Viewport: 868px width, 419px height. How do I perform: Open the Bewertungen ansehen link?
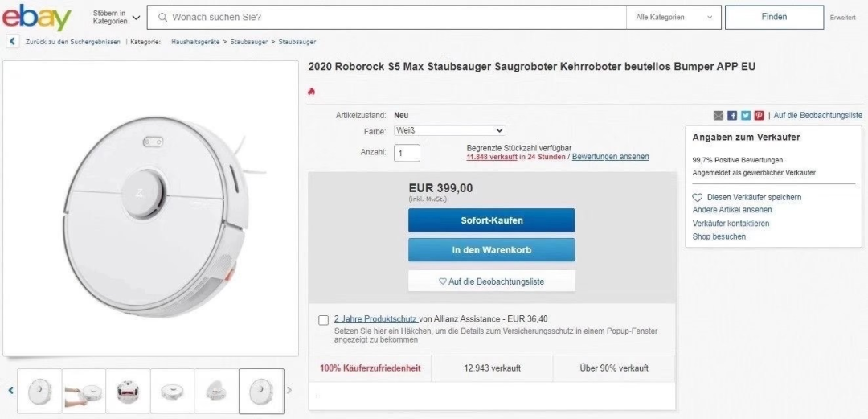pyautogui.click(x=610, y=157)
